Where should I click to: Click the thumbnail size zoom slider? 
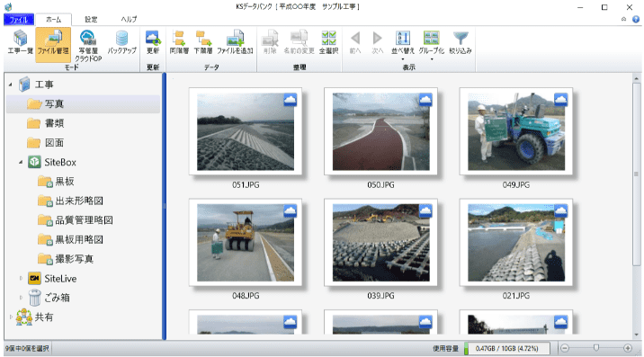pos(596,348)
